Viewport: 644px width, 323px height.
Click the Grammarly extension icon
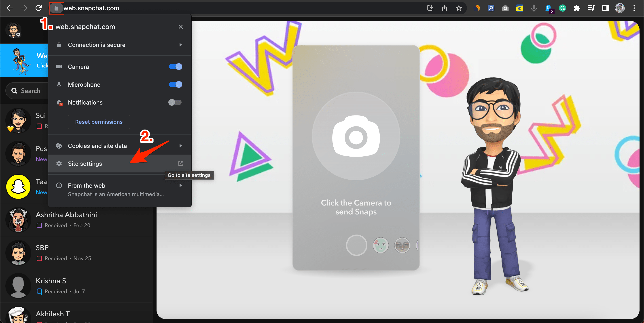[563, 8]
